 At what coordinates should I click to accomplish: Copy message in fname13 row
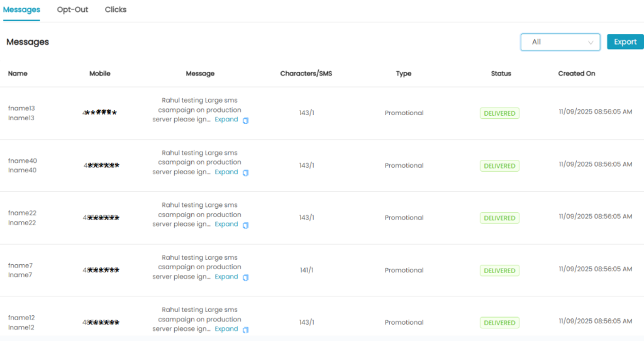[x=246, y=120]
